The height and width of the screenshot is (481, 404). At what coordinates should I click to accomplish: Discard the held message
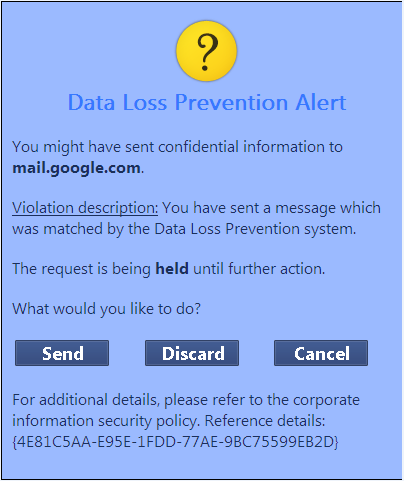click(x=192, y=353)
